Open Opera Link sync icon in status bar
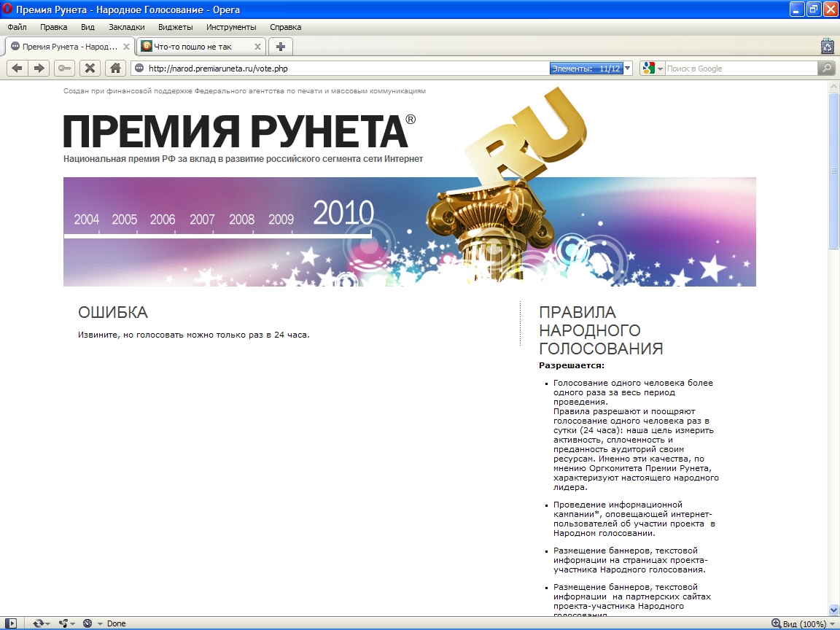The image size is (840, 630). click(38, 623)
